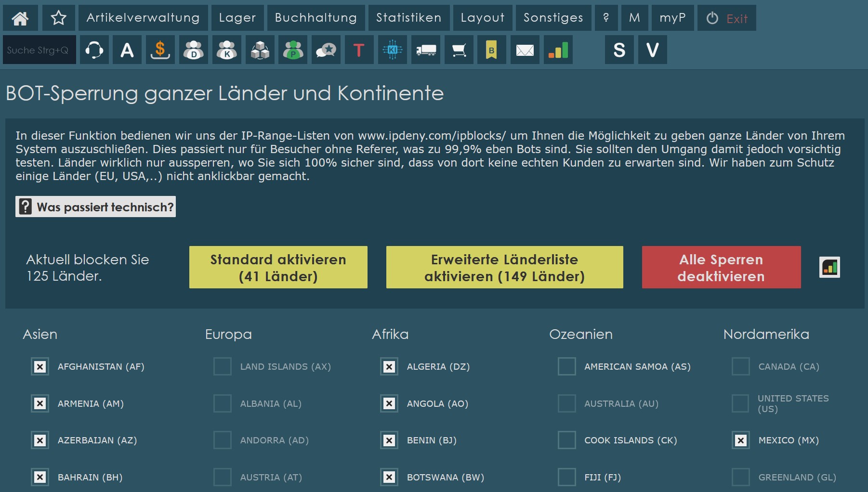Open the chart icon beside Alle Sperren deaktivieren
The image size is (868, 492).
coord(829,267)
